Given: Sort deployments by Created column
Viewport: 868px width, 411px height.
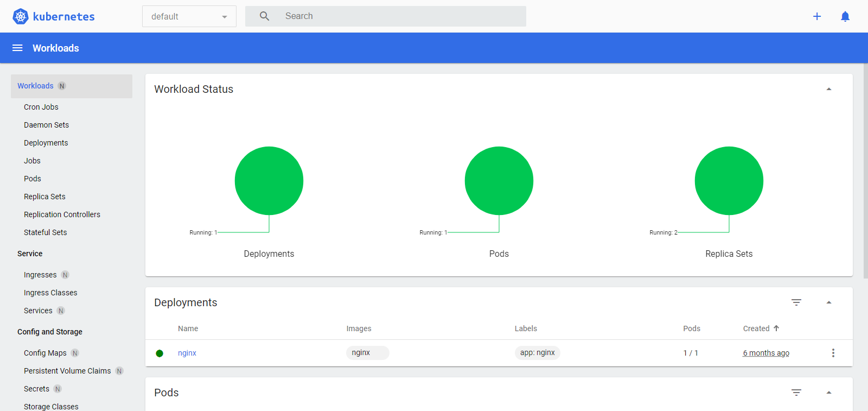Looking at the screenshot, I should (756, 328).
